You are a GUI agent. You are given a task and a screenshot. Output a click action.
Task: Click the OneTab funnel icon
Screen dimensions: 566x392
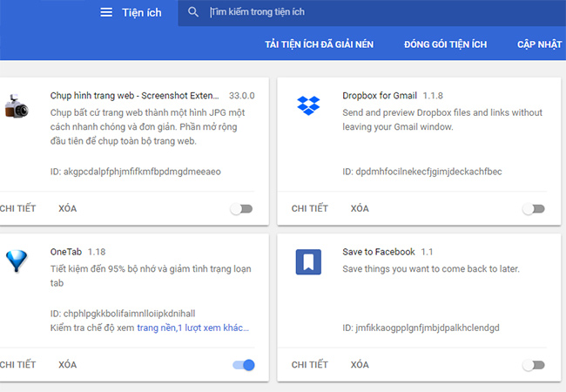point(15,261)
